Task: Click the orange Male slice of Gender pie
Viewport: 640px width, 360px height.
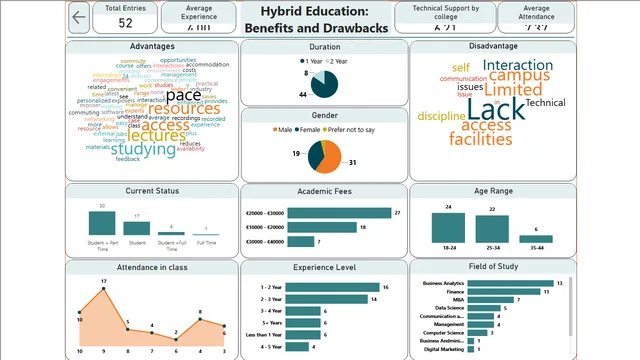Action: coord(331,159)
